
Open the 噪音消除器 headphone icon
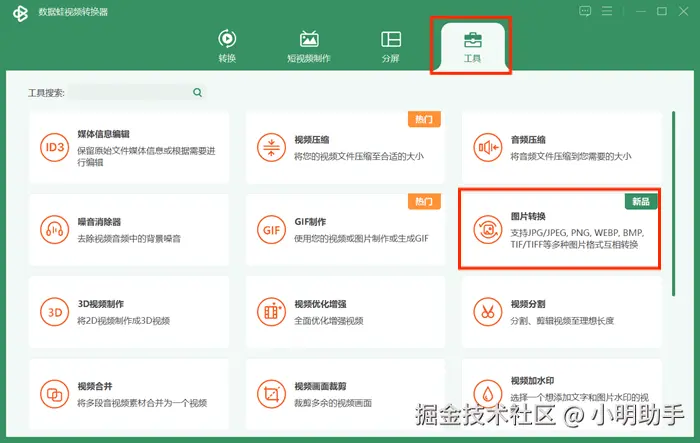pyautogui.click(x=54, y=230)
